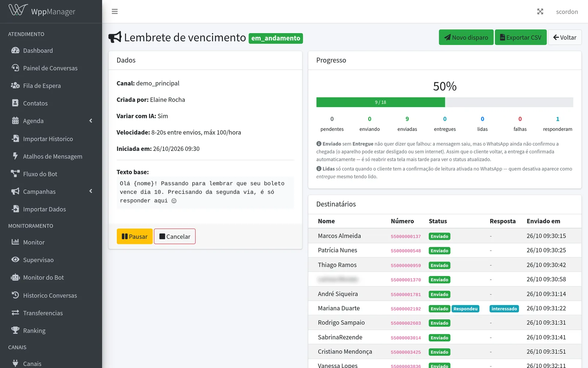Click the Texto base message box
Viewport: 588px width, 368px height.
pos(205,192)
